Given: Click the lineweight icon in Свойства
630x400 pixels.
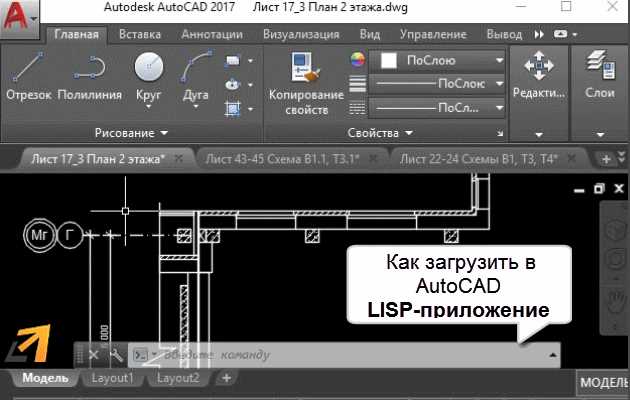Looking at the screenshot, I should click(x=358, y=84).
